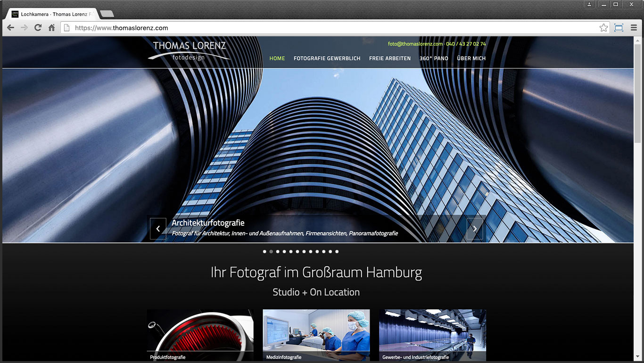Click the Architekturfotografie slide caption title
The height and width of the screenshot is (363, 644).
click(208, 223)
